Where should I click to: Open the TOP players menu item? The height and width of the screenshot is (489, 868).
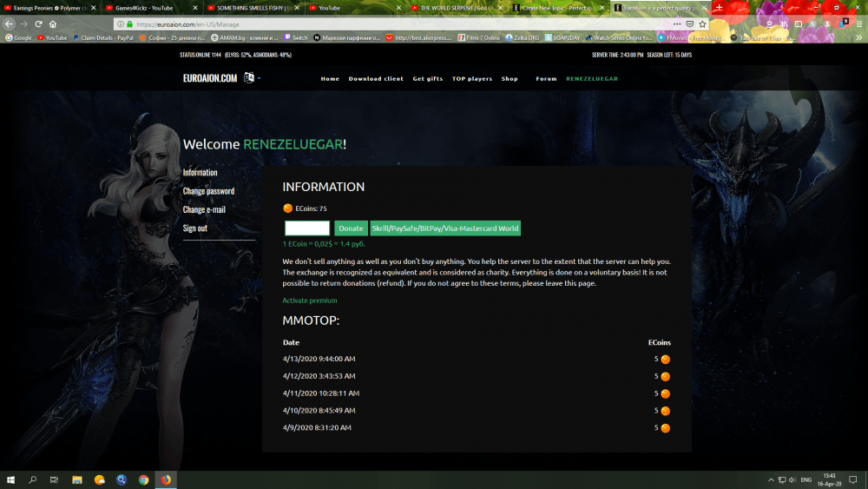tap(471, 78)
